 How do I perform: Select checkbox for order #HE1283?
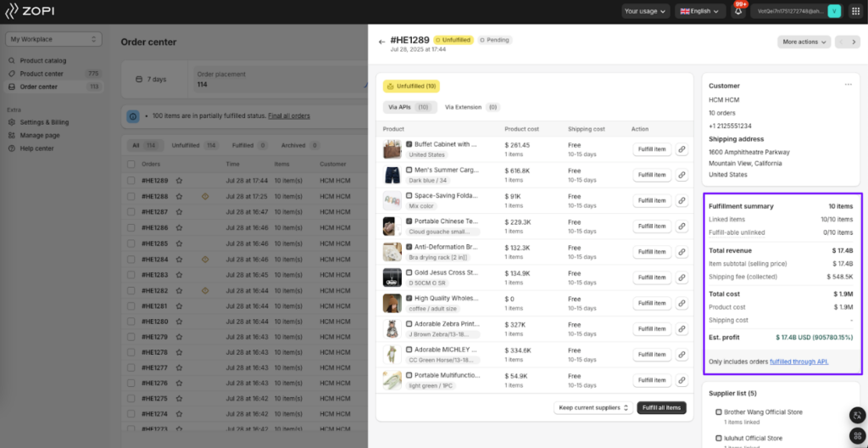coord(131,275)
